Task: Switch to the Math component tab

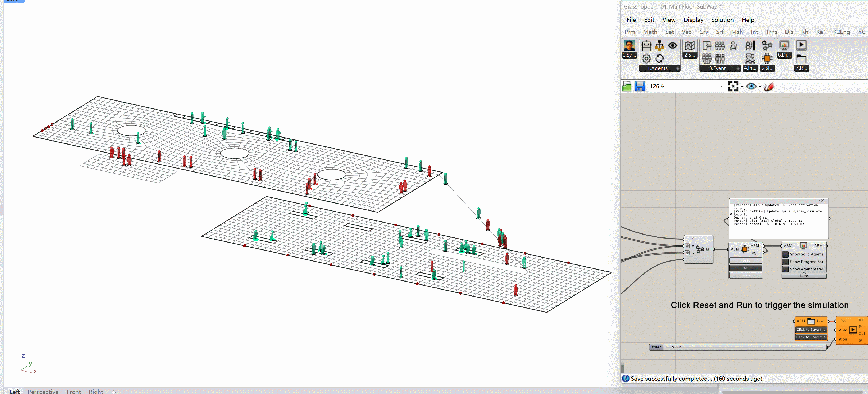Action: tap(650, 32)
